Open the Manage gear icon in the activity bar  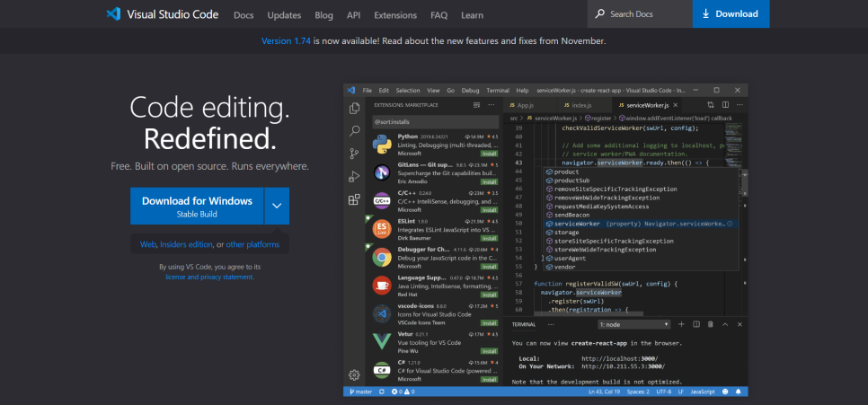click(x=354, y=374)
